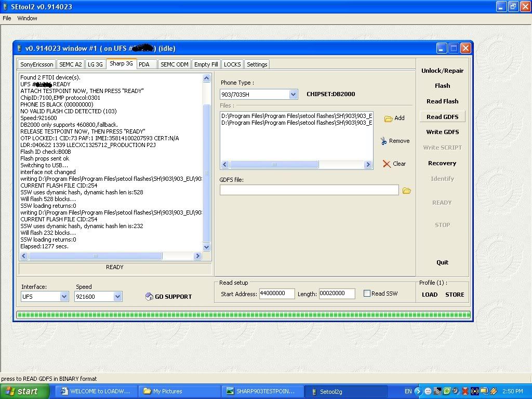The width and height of the screenshot is (532, 399).
Task: Click the Files list horizontal scrollbar thumb
Action: 274,165
